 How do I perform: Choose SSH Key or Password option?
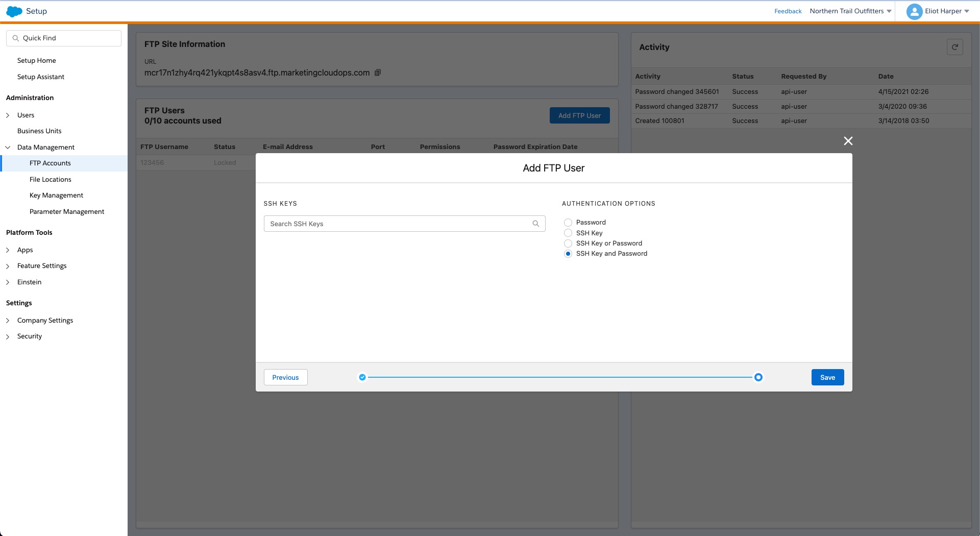(568, 243)
